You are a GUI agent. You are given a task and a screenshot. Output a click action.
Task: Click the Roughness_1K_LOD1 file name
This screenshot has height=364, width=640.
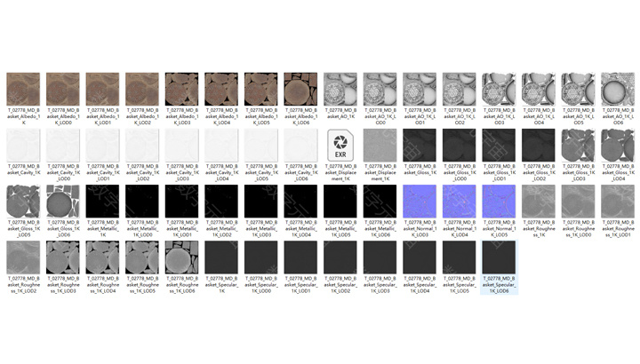click(x=617, y=229)
